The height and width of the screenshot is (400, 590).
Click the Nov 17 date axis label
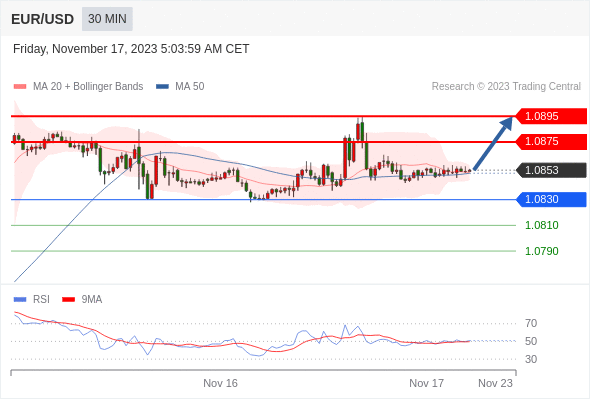click(426, 383)
